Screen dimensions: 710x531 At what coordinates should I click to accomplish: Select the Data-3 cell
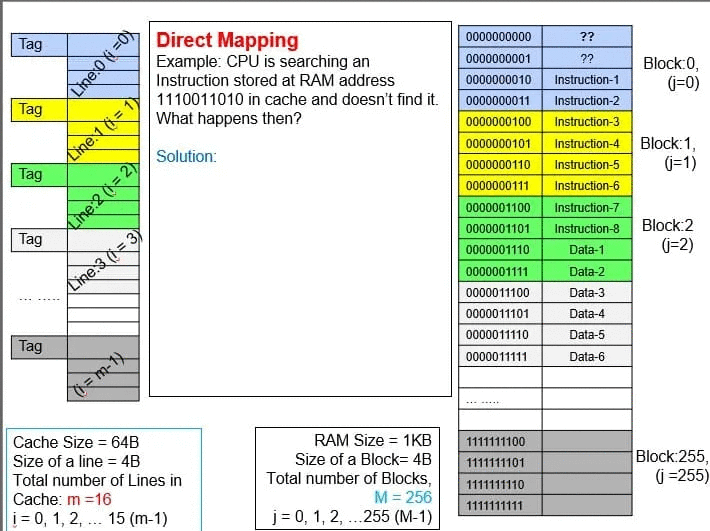click(x=587, y=293)
